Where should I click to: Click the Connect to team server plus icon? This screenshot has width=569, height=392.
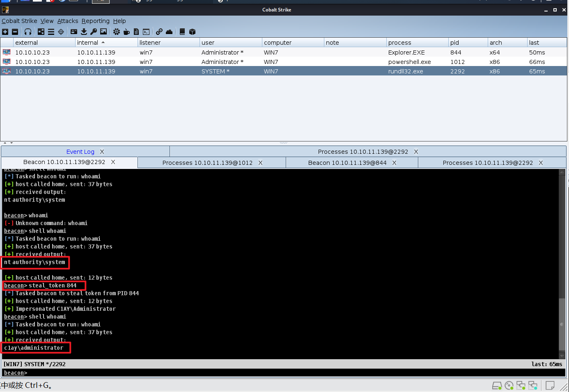(x=5, y=32)
